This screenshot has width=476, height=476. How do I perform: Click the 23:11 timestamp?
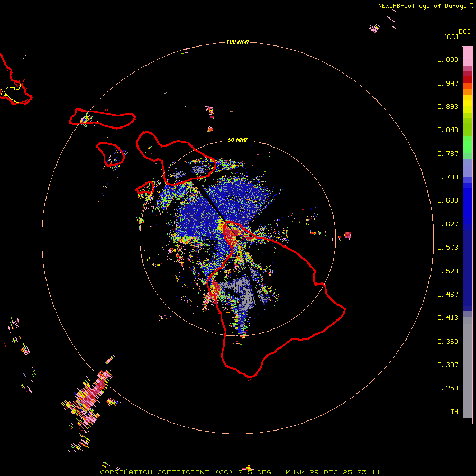coord(369,472)
